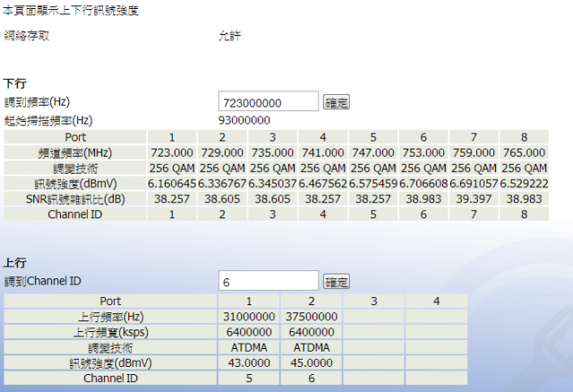Click the SNR value 39.397
573x392 pixels.
point(474,199)
